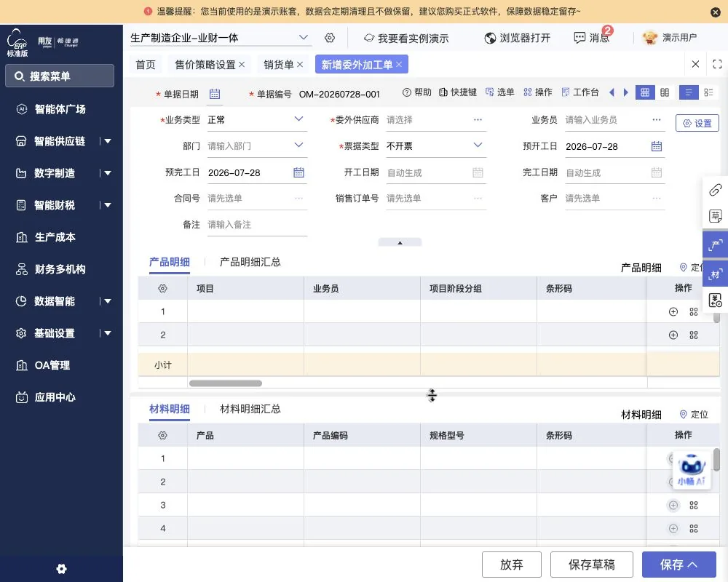Open 业务员 selection ellipsis
The height and width of the screenshot is (582, 728).
pos(657,120)
